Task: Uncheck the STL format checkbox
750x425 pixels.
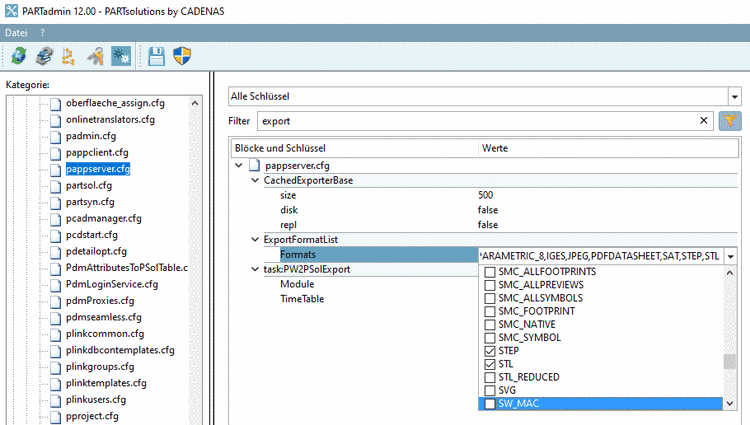Action: click(489, 364)
